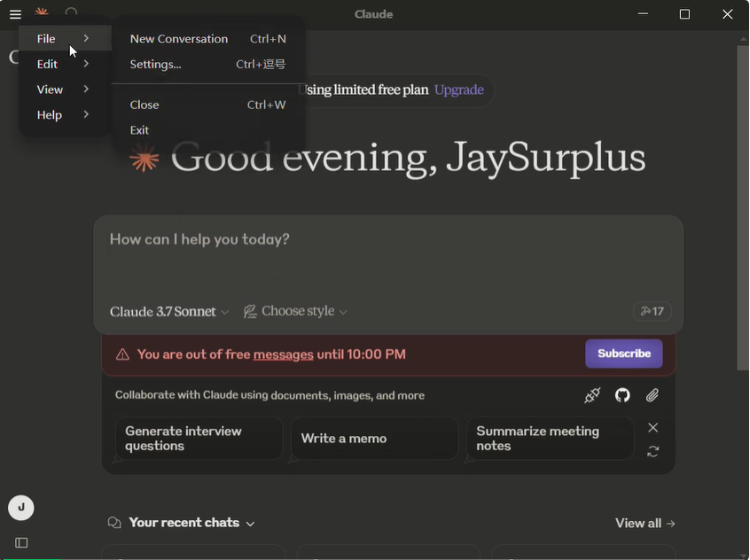Click the Subscribe button
This screenshot has height=560, width=750.
(624, 354)
